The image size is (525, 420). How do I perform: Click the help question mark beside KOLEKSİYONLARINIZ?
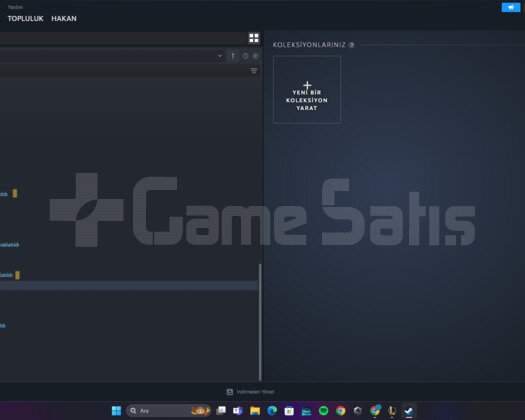tap(351, 45)
